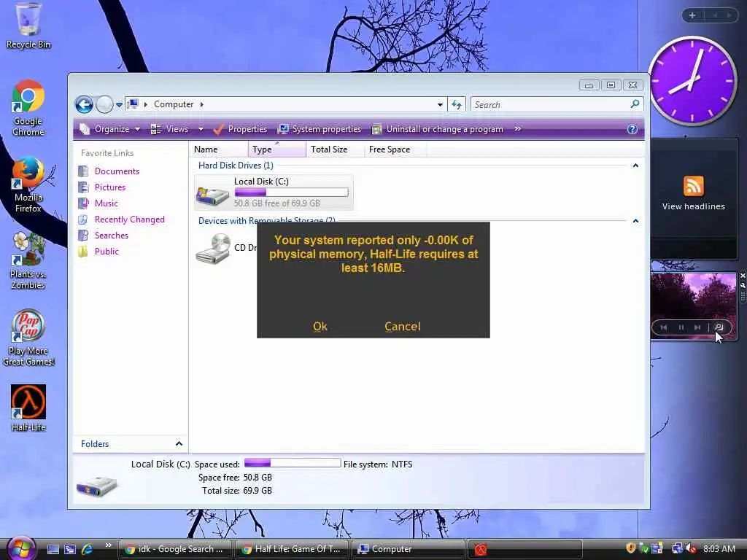Click the Local Disk icon in details pane
The width and height of the screenshot is (747, 560).
point(97,486)
